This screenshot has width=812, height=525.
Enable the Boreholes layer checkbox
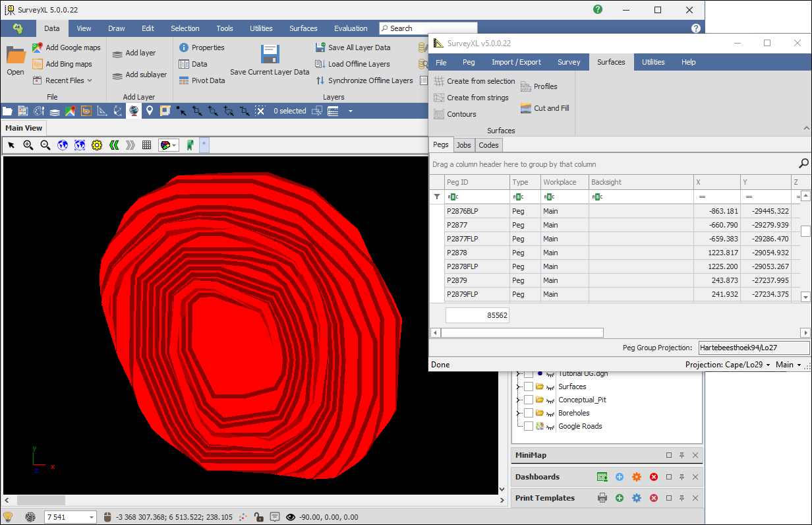point(529,413)
